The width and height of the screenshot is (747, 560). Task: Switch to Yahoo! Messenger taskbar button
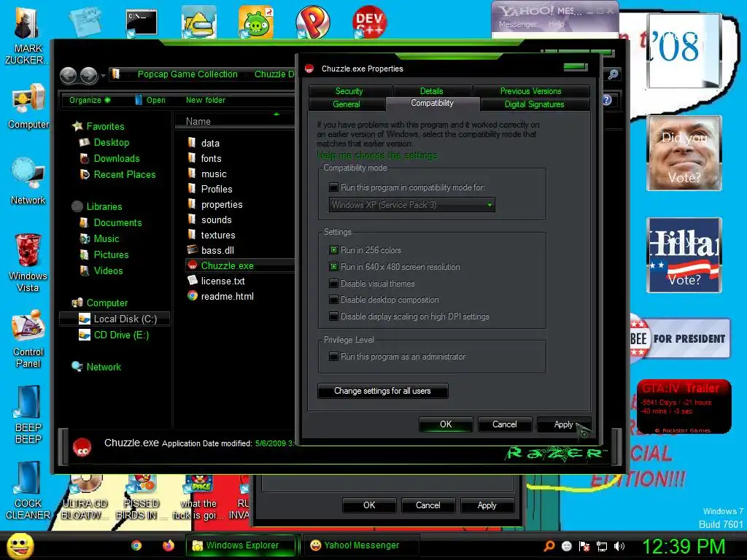361,545
